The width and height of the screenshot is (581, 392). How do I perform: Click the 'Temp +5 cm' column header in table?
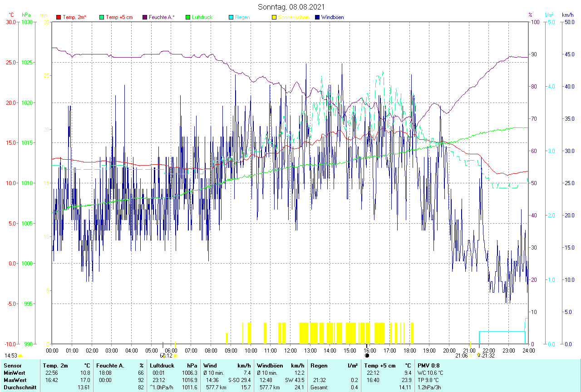(380, 365)
